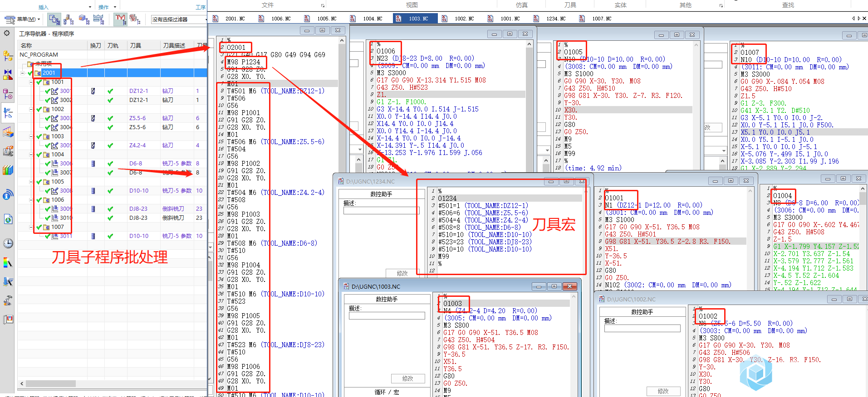Collapse the 1002 program group
This screenshot has width=868, height=397.
[x=31, y=109]
